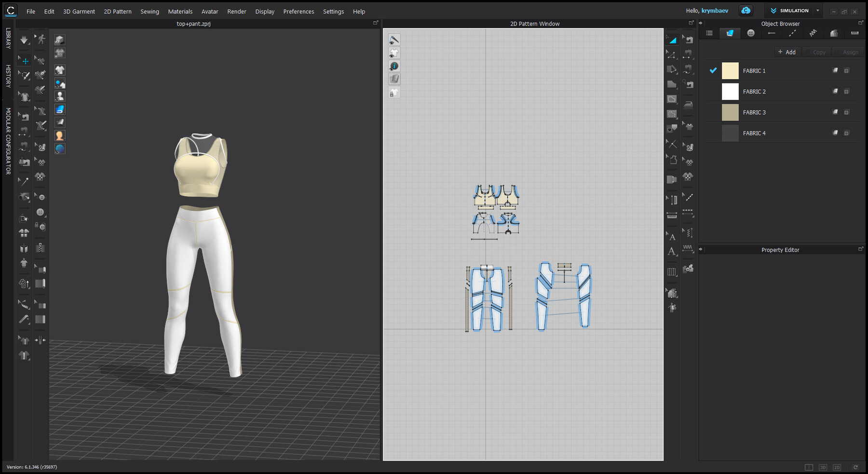Select the Pucker wavy-line tool
The width and height of the screenshot is (868, 474).
point(689,249)
